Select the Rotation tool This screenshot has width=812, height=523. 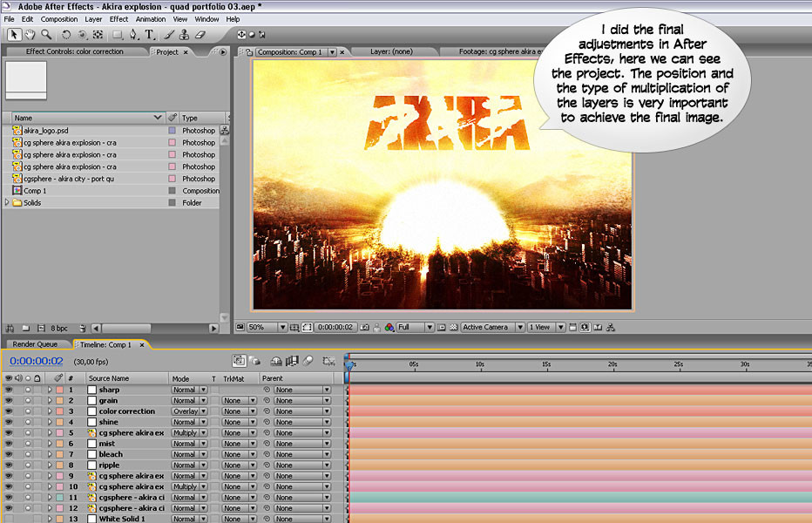pos(65,35)
